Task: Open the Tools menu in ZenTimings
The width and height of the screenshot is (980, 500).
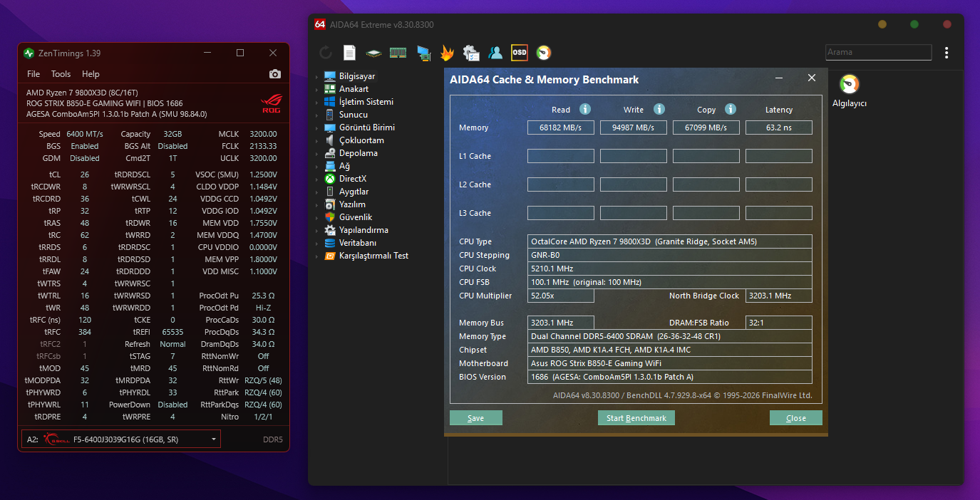Action: pos(61,74)
